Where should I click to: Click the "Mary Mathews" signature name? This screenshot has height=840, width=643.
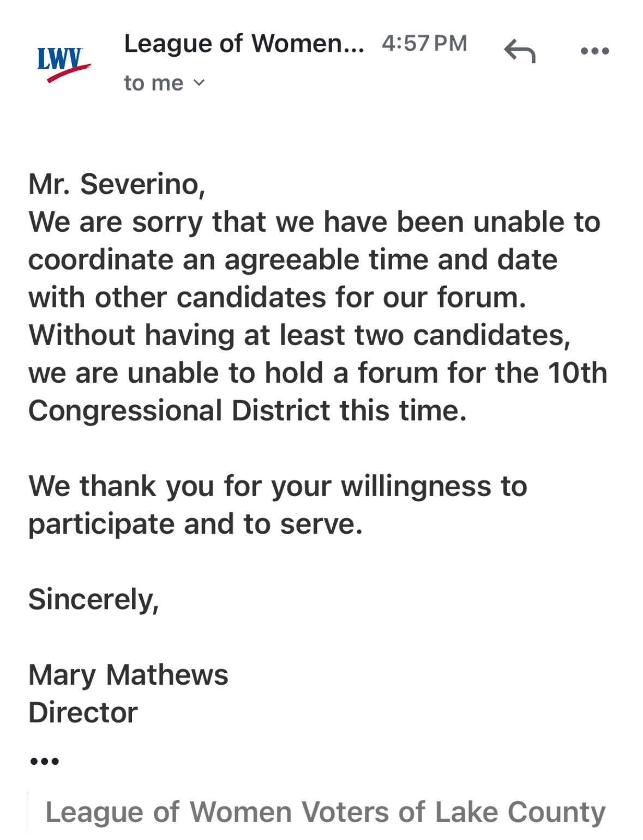tap(128, 674)
